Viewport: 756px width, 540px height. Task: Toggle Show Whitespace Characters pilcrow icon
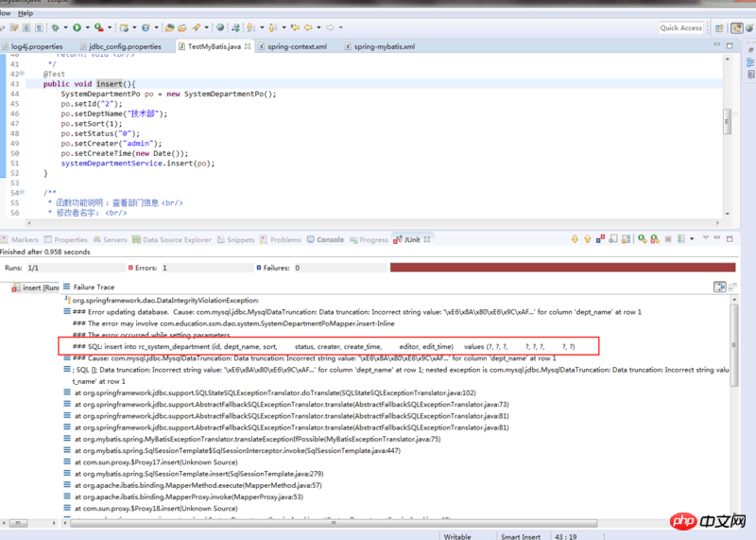click(39, 27)
